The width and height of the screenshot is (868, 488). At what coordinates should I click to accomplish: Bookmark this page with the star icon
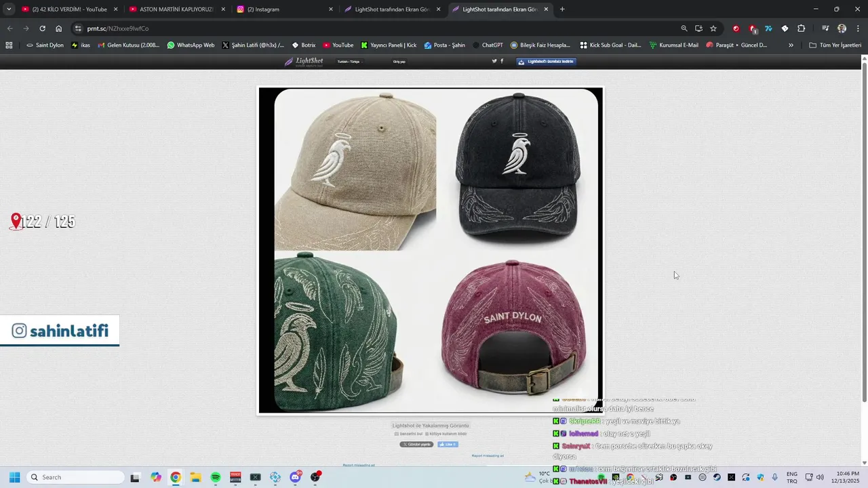(713, 28)
